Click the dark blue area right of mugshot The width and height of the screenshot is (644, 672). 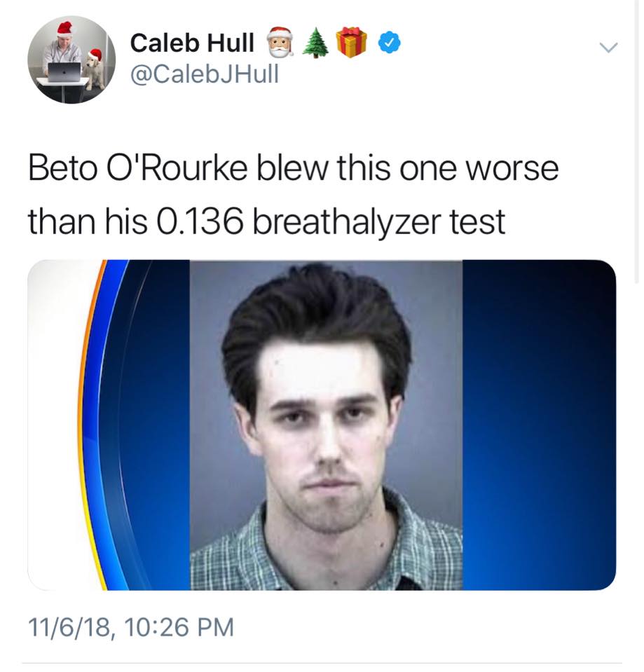(x=539, y=425)
